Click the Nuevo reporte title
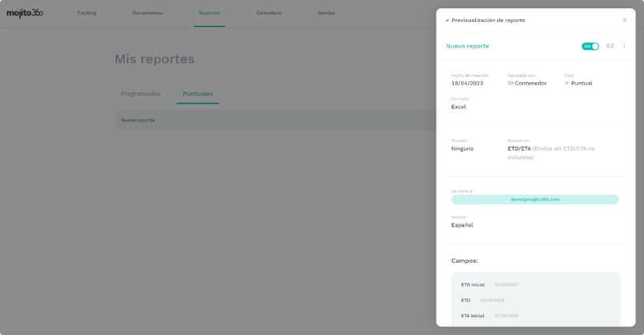The width and height of the screenshot is (644, 335). coord(467,47)
